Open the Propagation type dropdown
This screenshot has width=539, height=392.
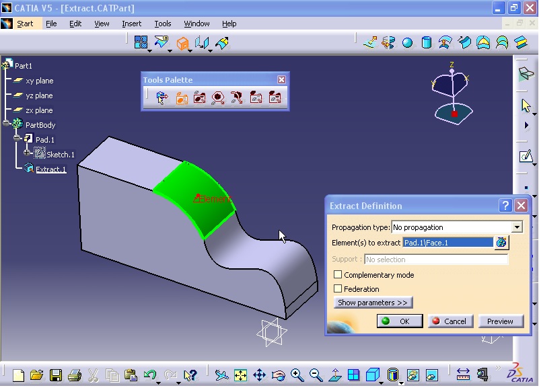coord(517,227)
